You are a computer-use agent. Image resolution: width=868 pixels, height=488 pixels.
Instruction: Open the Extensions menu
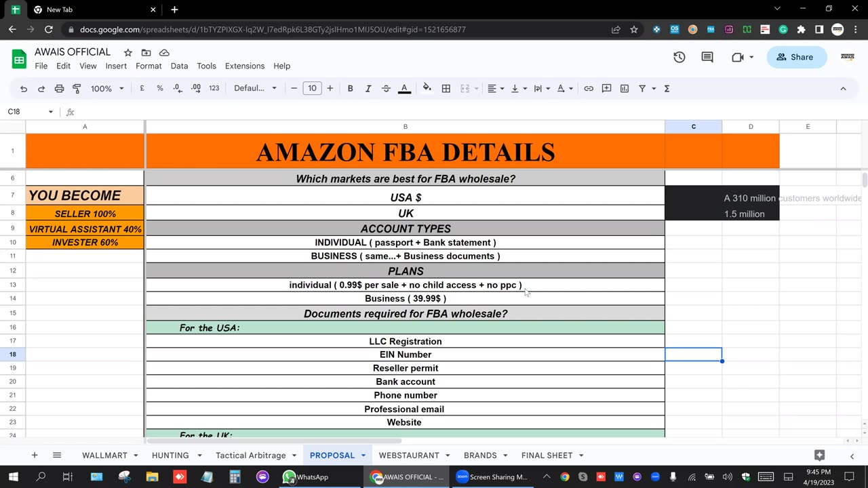pyautogui.click(x=245, y=66)
